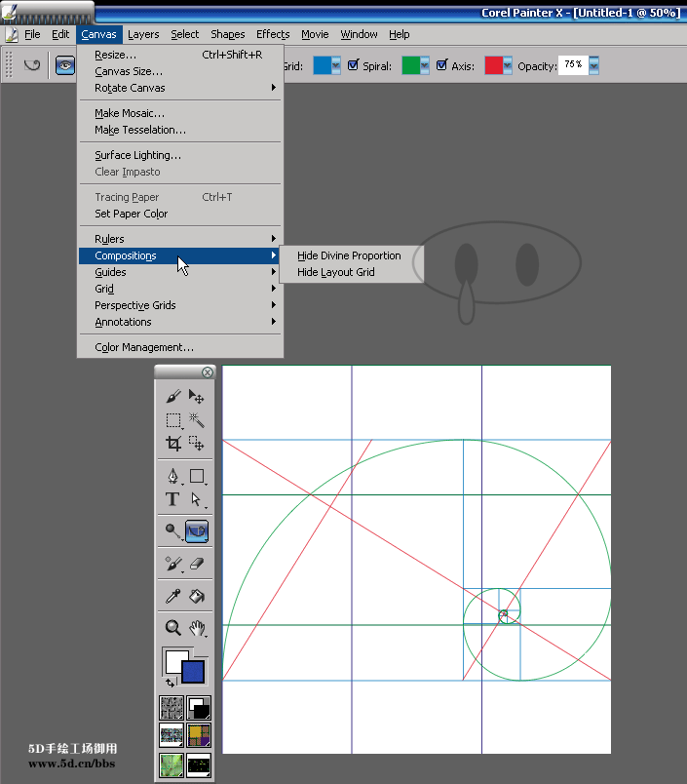Expand the Annotations submenu

[181, 322]
